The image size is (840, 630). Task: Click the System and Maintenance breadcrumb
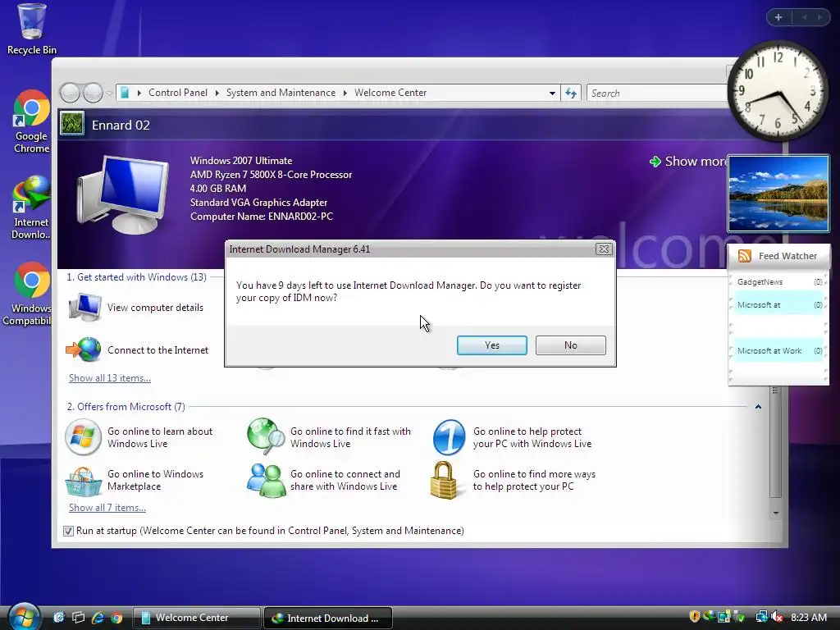click(281, 93)
